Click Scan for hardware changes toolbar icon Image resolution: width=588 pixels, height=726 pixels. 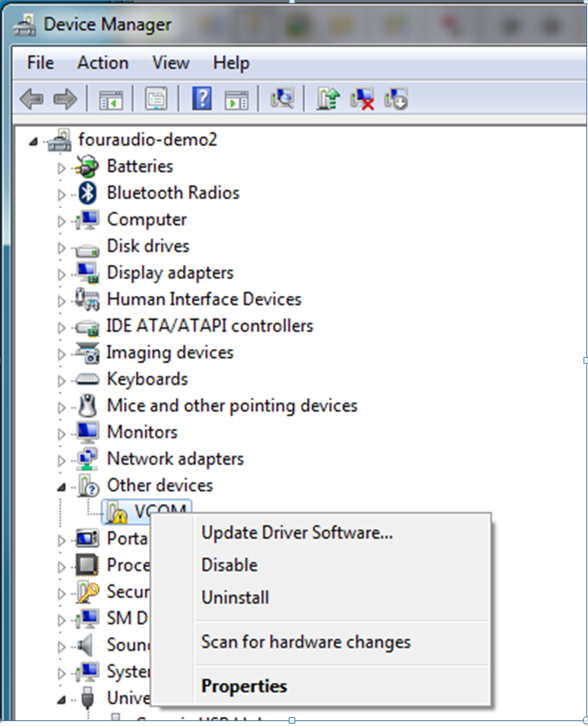tap(282, 98)
